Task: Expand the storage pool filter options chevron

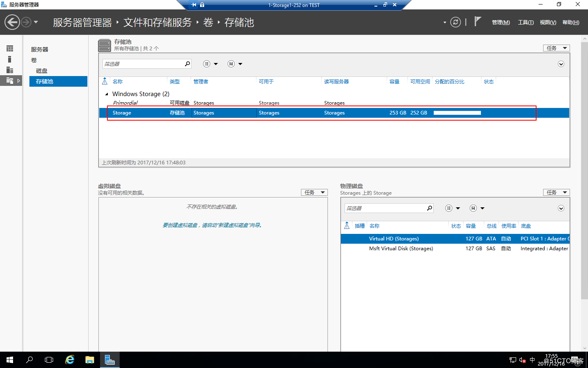Action: (561, 64)
